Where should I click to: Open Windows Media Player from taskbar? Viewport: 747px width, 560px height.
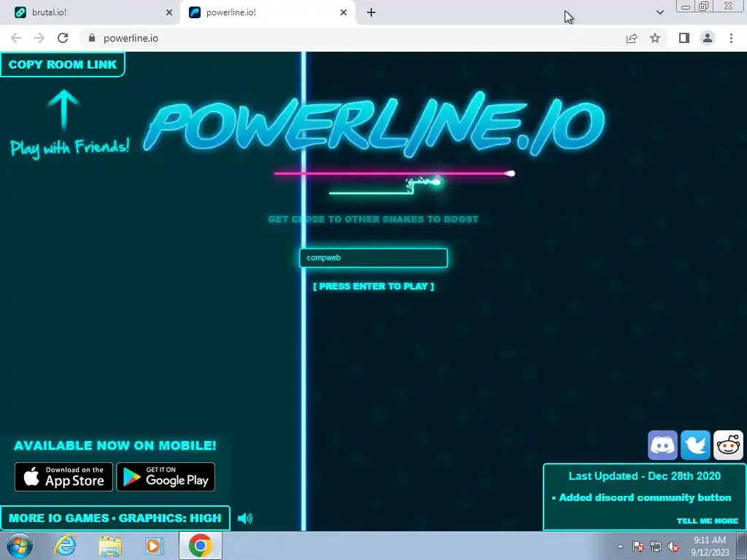point(155,545)
